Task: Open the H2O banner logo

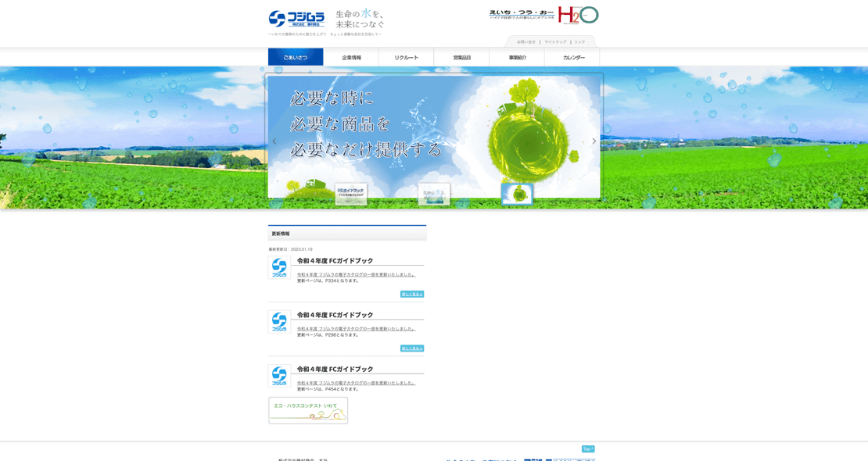Action: pos(543,15)
